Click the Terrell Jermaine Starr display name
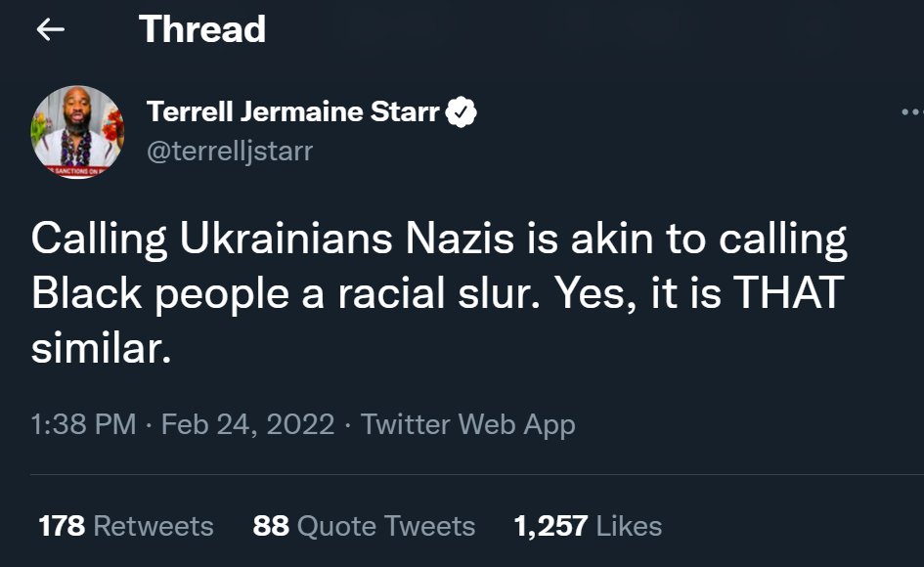Viewport: 924px width, 567px height. tap(293, 112)
